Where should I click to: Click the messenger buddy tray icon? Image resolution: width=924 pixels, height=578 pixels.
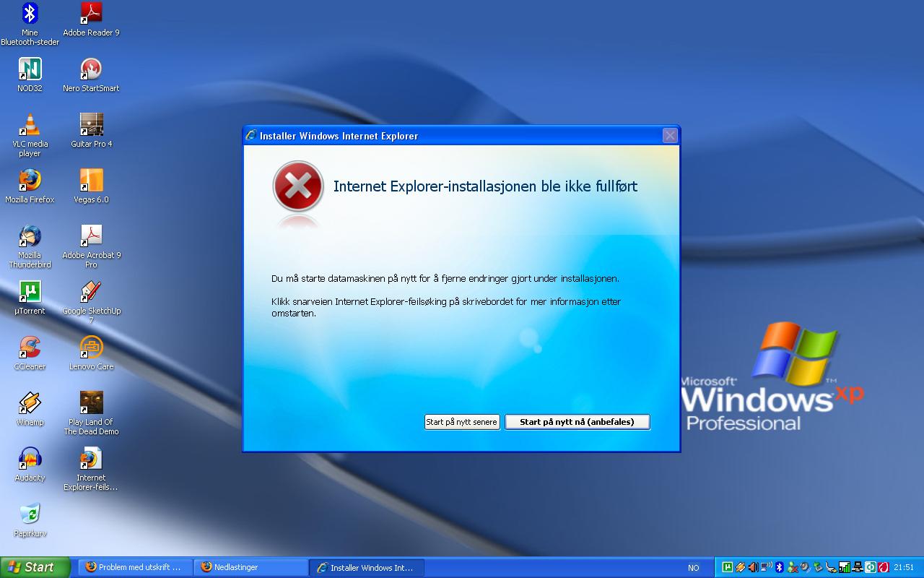pyautogui.click(x=793, y=567)
